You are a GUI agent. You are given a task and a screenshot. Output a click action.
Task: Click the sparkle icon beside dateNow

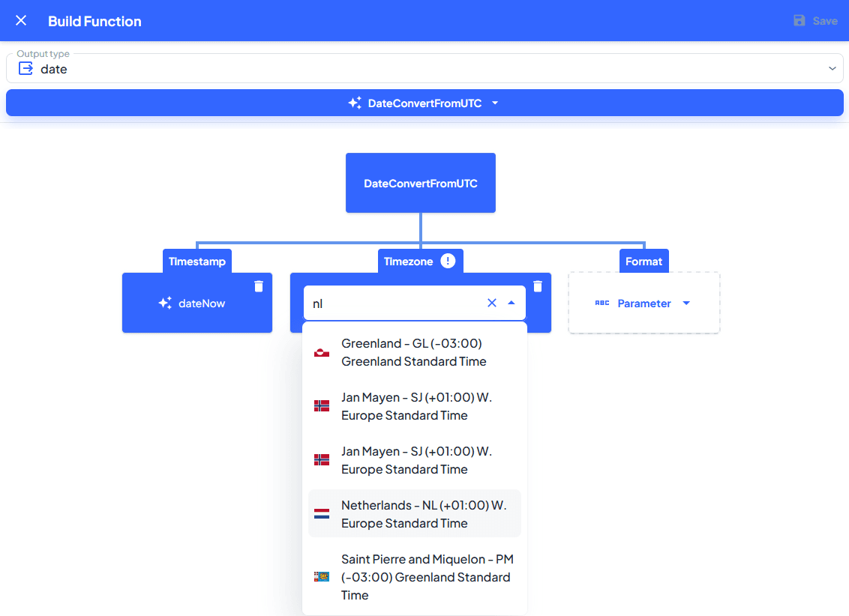pyautogui.click(x=166, y=304)
